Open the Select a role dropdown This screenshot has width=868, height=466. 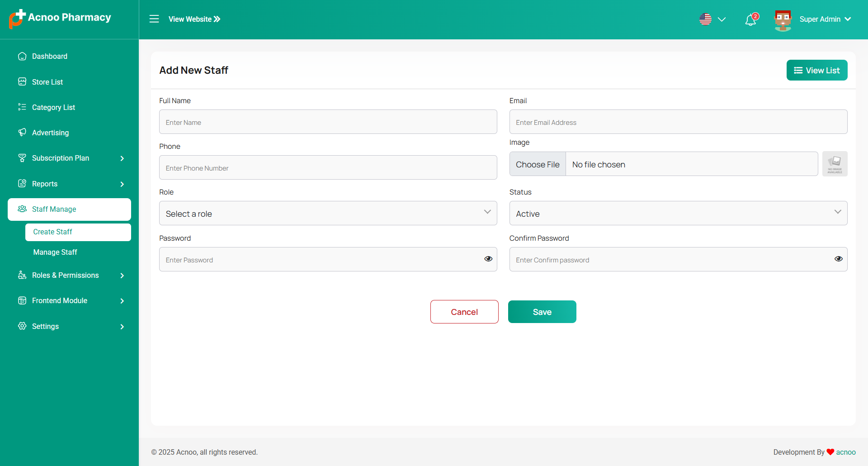[328, 213]
